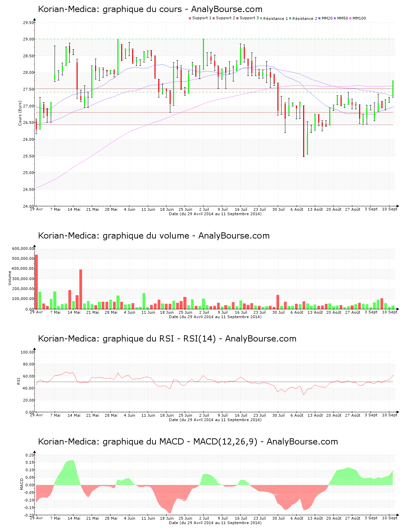Click the 'Cours (Euro)' vertical axis label
Image resolution: width=412 pixels, height=532 pixels.
click(x=20, y=113)
